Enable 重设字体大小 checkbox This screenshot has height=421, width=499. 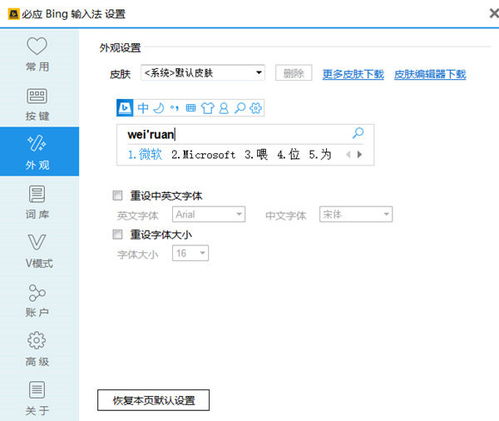[117, 234]
